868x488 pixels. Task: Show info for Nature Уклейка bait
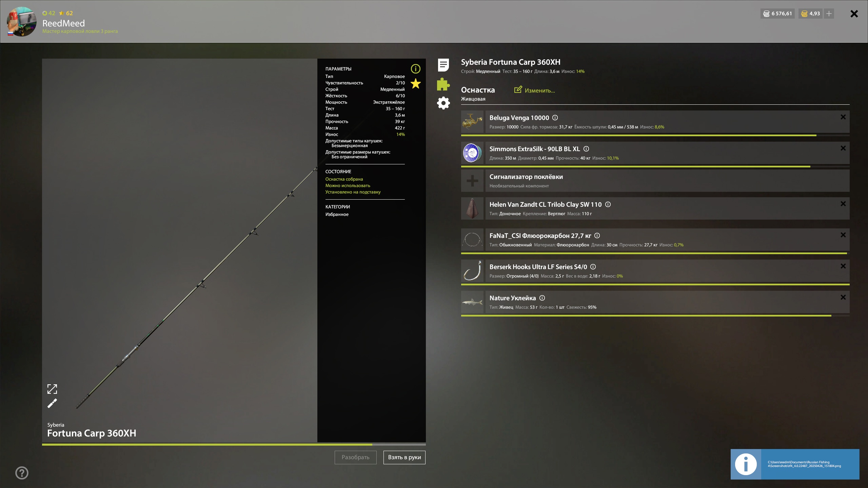click(542, 298)
